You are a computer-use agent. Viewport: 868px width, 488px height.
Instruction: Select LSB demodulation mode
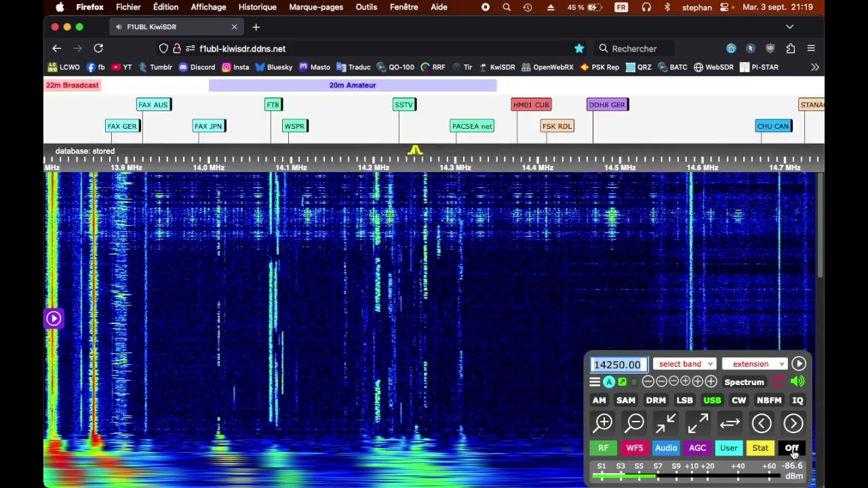685,401
